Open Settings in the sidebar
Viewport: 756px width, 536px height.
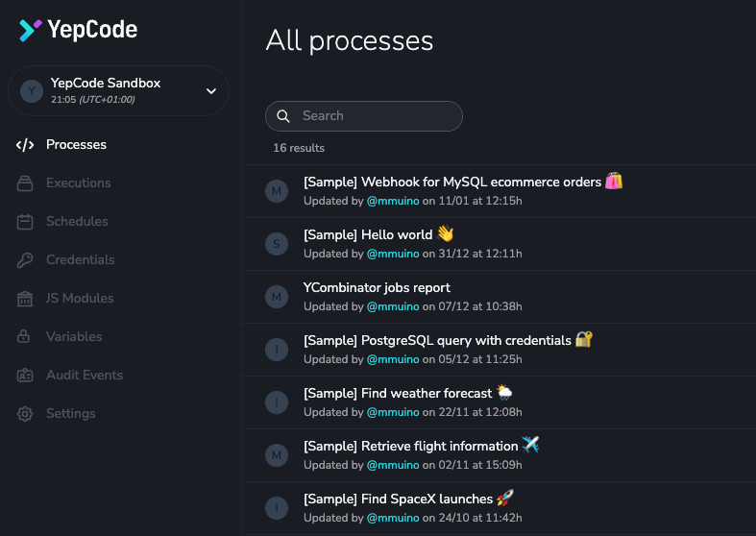click(x=71, y=414)
